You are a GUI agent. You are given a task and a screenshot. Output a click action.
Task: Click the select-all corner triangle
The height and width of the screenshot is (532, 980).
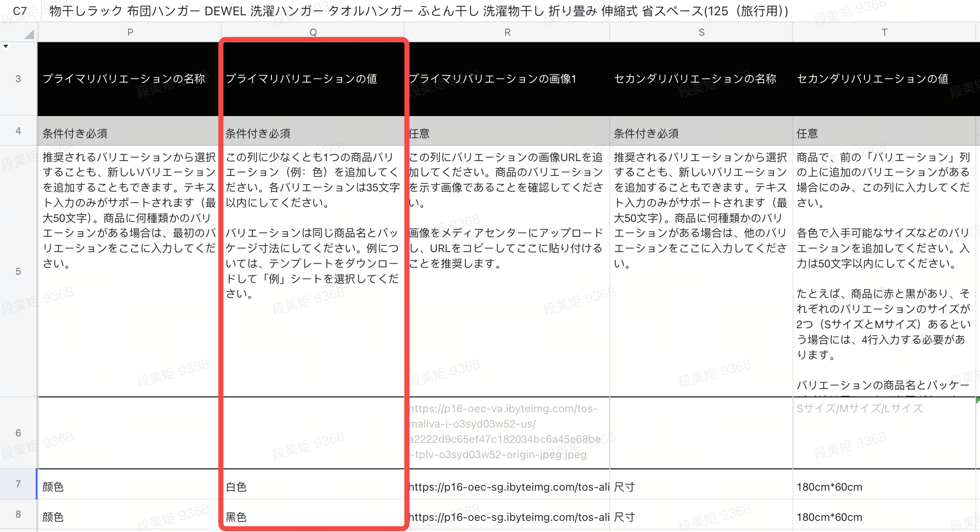tap(29, 34)
